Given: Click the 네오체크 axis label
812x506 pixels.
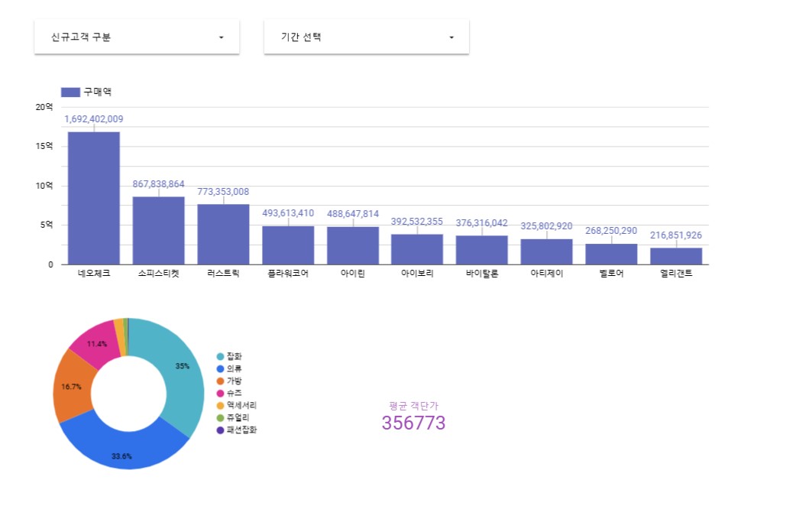Looking at the screenshot, I should click(x=94, y=273).
